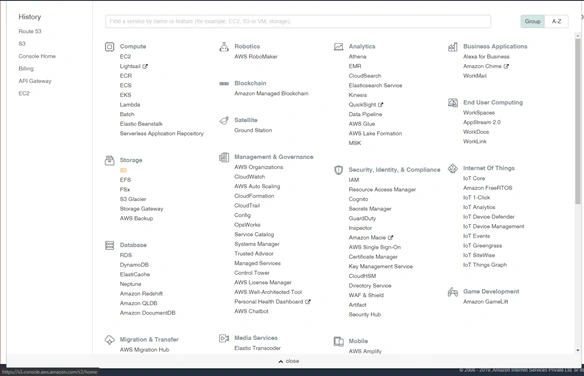This screenshot has height=376, width=584.
Task: Click the End User Computing icon
Action: coord(453,103)
